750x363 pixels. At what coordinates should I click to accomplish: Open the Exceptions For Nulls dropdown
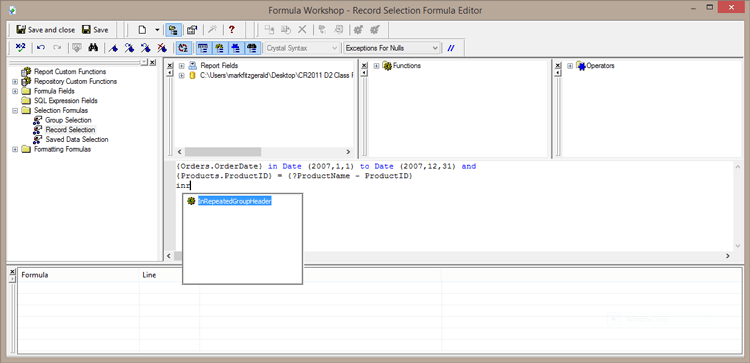[391, 48]
